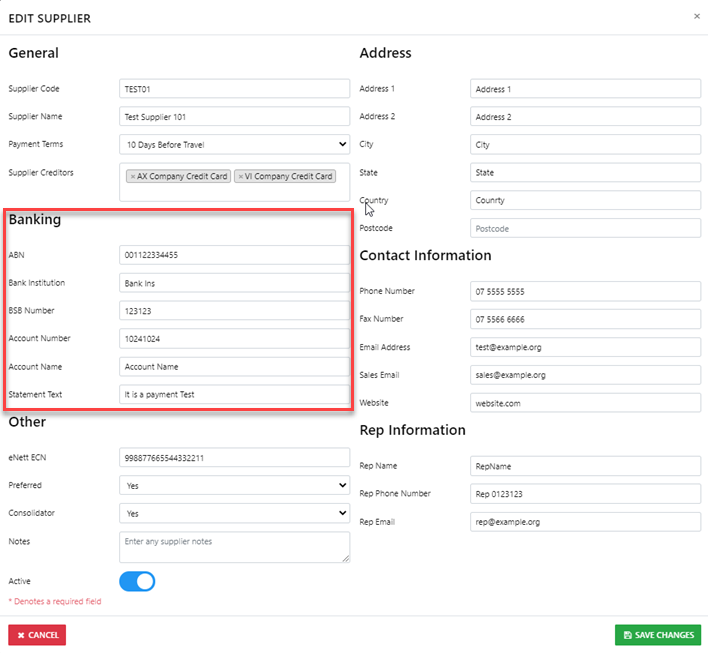Open the Payment Terms dropdown

(x=234, y=144)
